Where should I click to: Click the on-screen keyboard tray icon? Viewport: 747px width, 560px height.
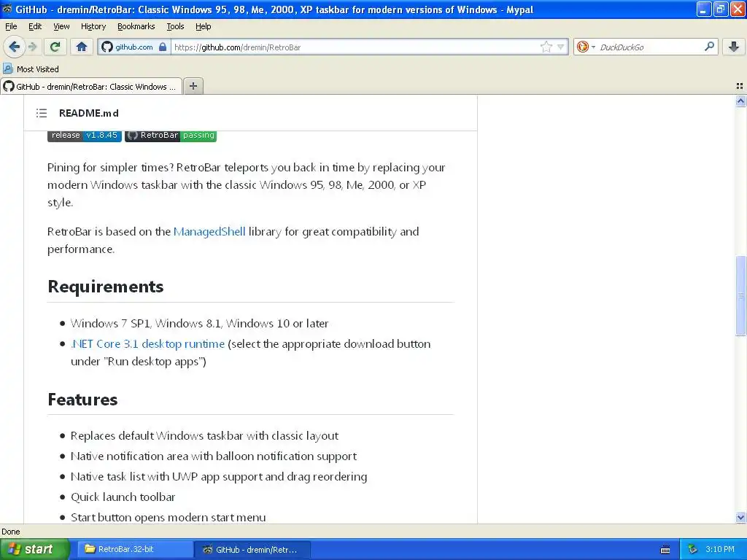coord(665,550)
